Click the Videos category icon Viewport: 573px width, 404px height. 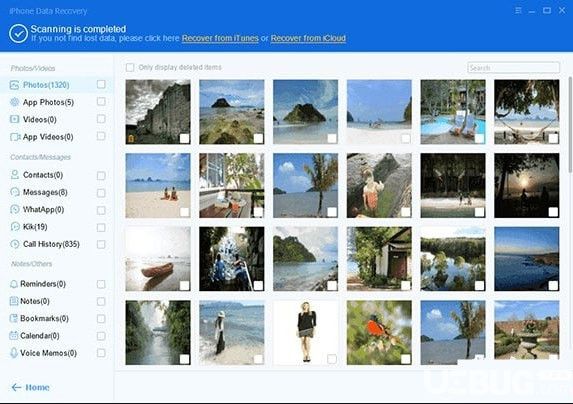point(14,119)
